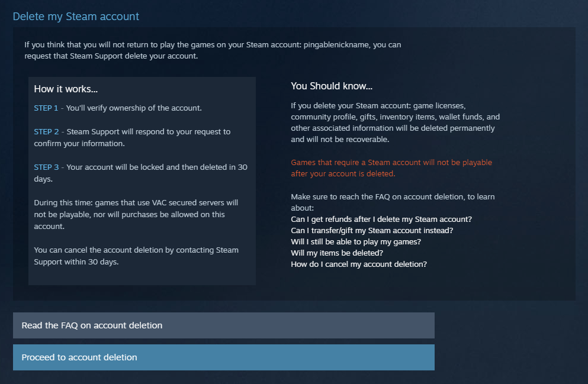Click the STEP 1 label
Viewport: 588px width, 384px height.
coord(46,108)
